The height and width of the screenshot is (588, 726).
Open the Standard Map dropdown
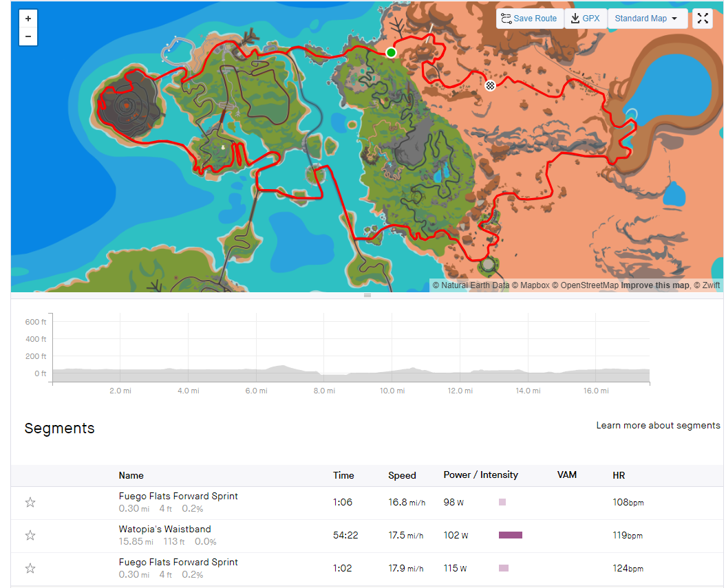coord(647,19)
